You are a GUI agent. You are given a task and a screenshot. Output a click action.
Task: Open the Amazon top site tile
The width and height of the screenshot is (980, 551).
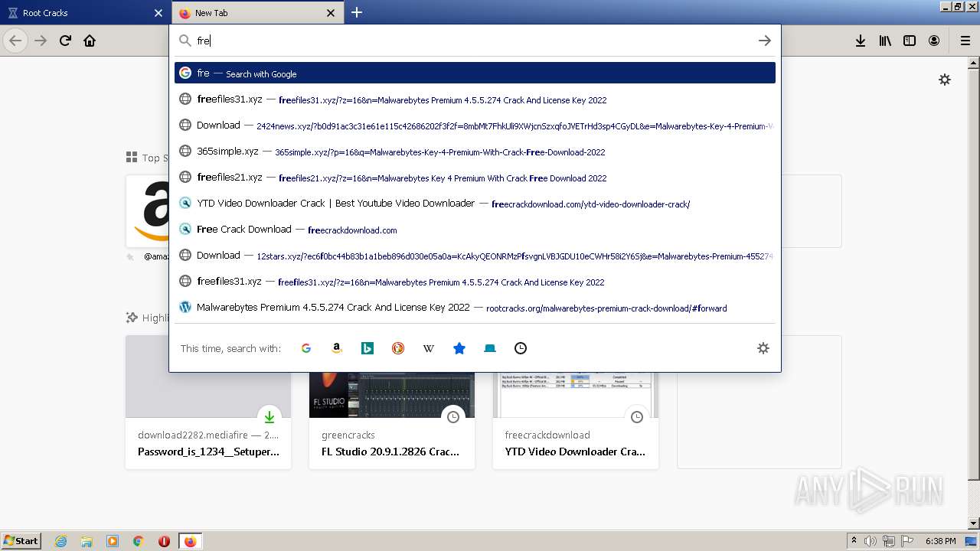(148, 211)
